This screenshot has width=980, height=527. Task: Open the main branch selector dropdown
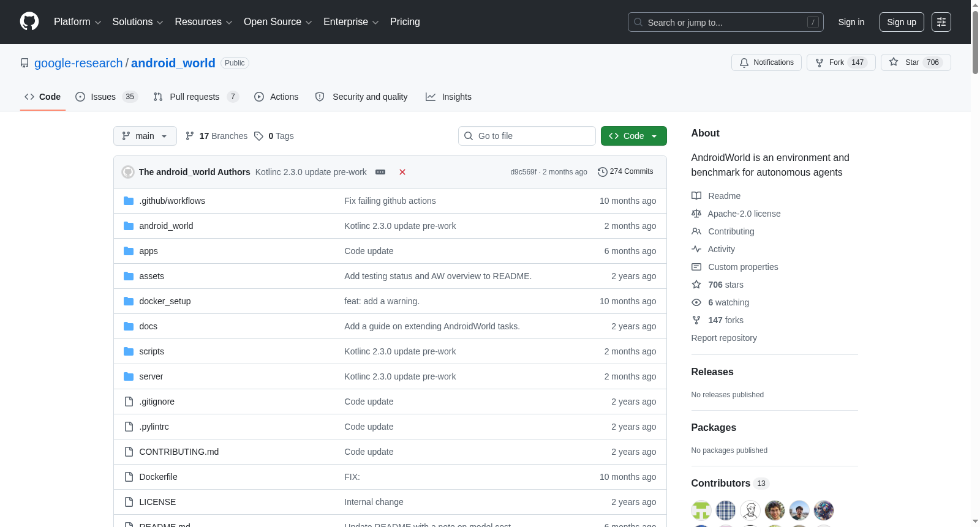coord(145,136)
